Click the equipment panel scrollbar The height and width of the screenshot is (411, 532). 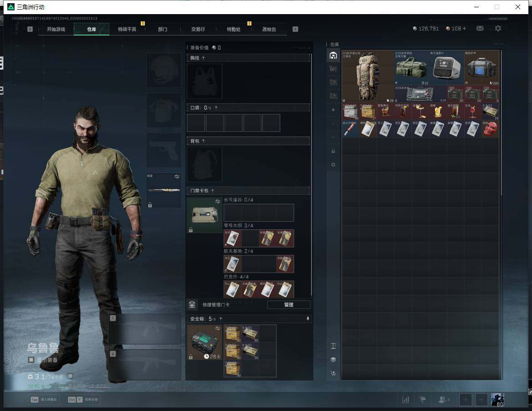coord(311,175)
